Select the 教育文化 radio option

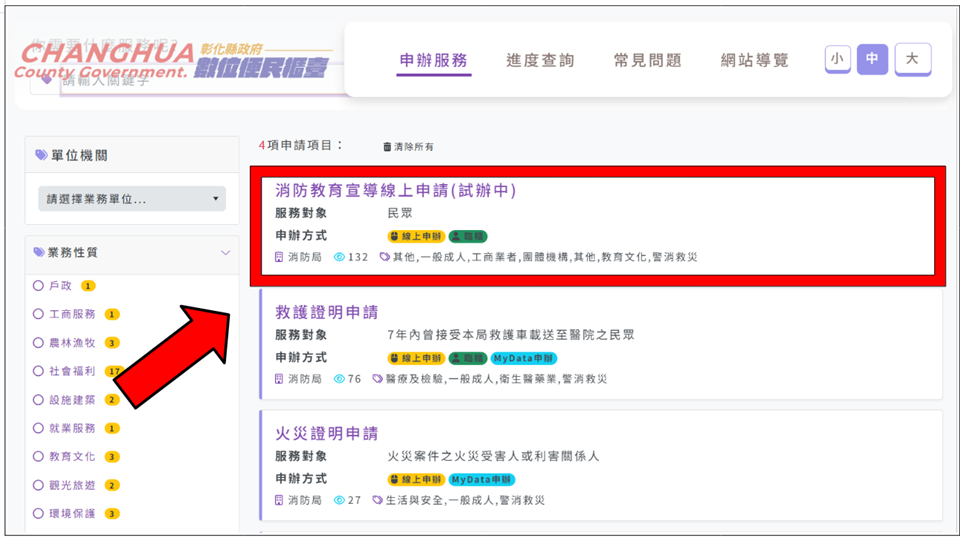(39, 457)
